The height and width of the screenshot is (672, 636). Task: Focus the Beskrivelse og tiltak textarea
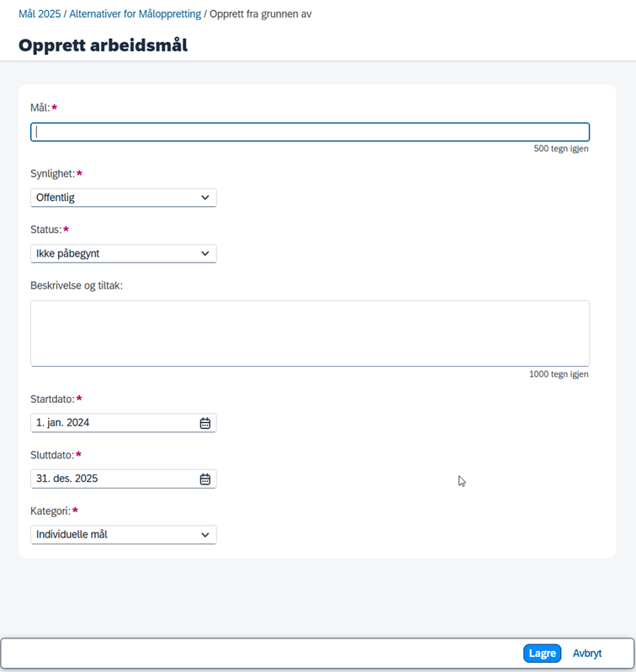coord(310,333)
